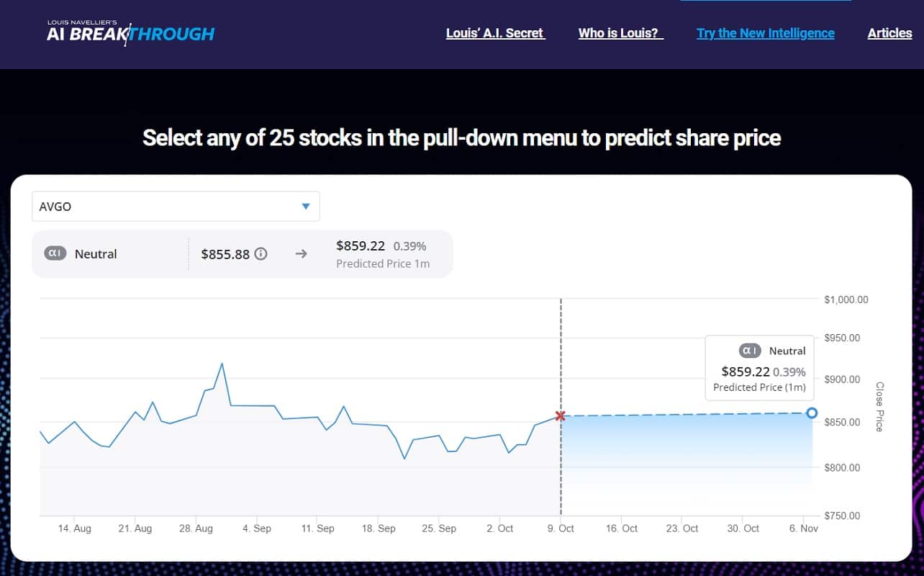Click the shaded blue prediction area
Viewport: 924px width, 576px height.
tap(684, 454)
